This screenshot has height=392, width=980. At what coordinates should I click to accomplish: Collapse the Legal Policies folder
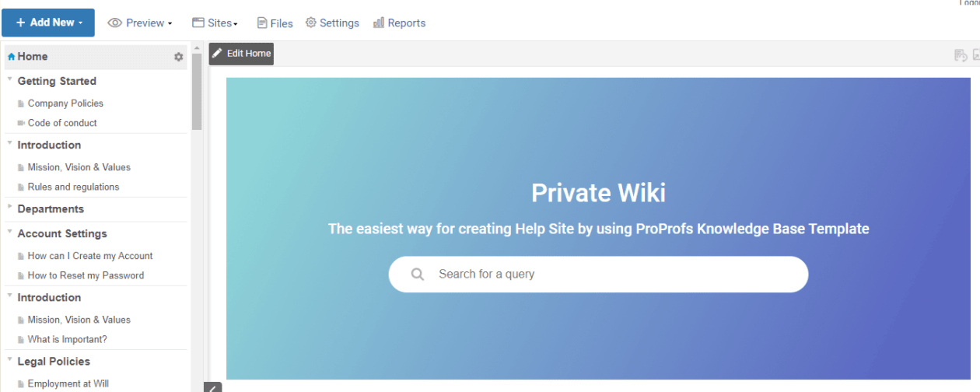[10, 360]
